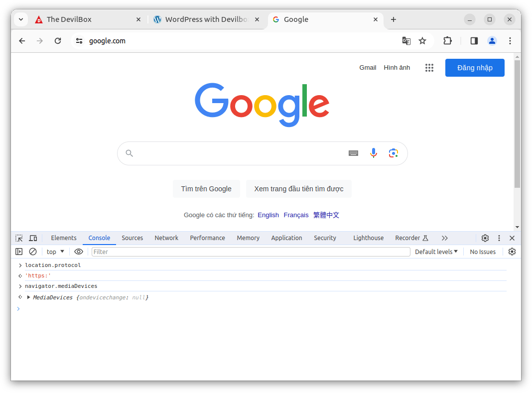
Task: Create a live expression with eye icon
Action: pyautogui.click(x=78, y=252)
